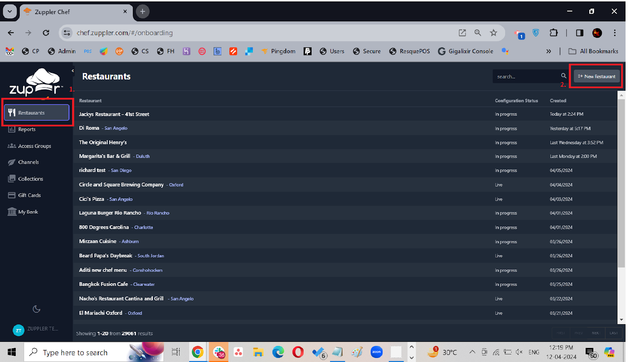The height and width of the screenshot is (362, 644).
Task: Click the scrollbar down arrow
Action: tap(621, 320)
